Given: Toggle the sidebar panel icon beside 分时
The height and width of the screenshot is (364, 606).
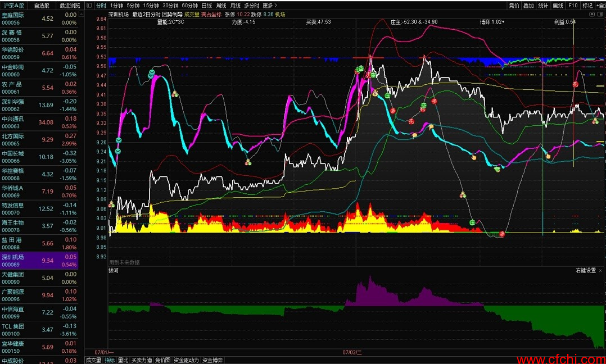Looking at the screenshot, I should [89, 6].
